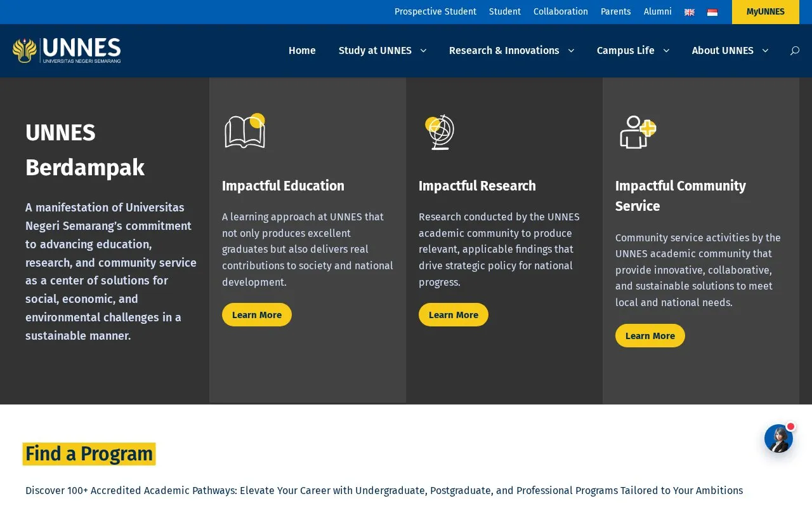Screen dimensions: 812x508
Task: Expand the Study at UNNES chevron
Action: 423,51
